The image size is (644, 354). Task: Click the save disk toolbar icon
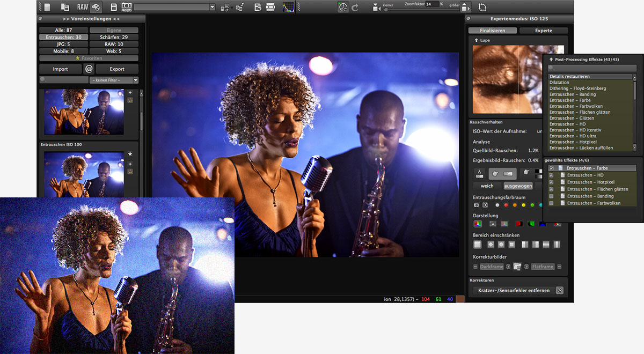point(114,7)
